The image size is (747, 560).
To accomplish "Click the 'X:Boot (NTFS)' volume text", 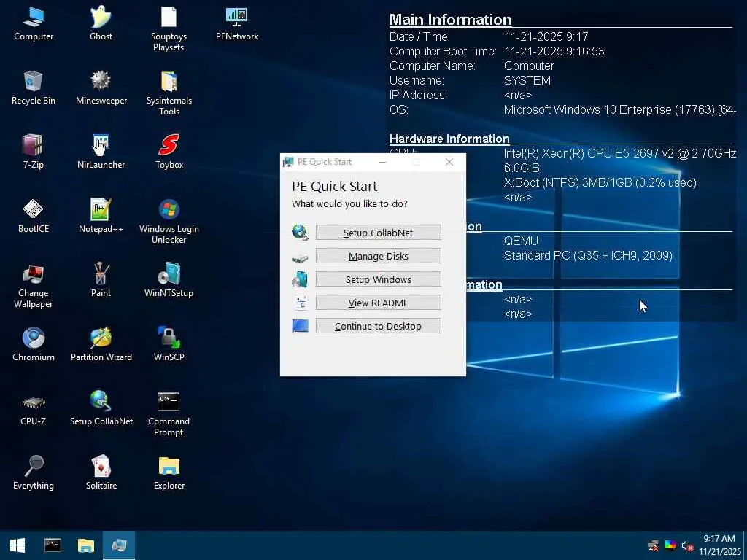I will 600,182.
